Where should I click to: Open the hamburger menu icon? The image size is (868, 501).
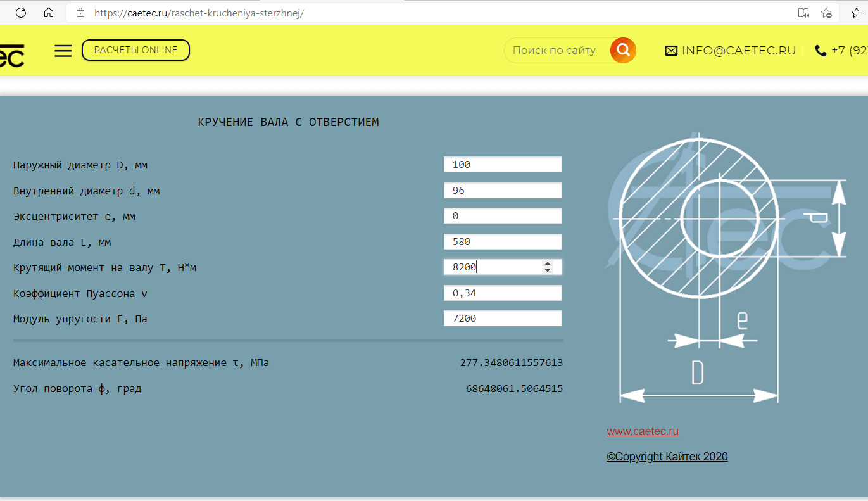tap(63, 51)
